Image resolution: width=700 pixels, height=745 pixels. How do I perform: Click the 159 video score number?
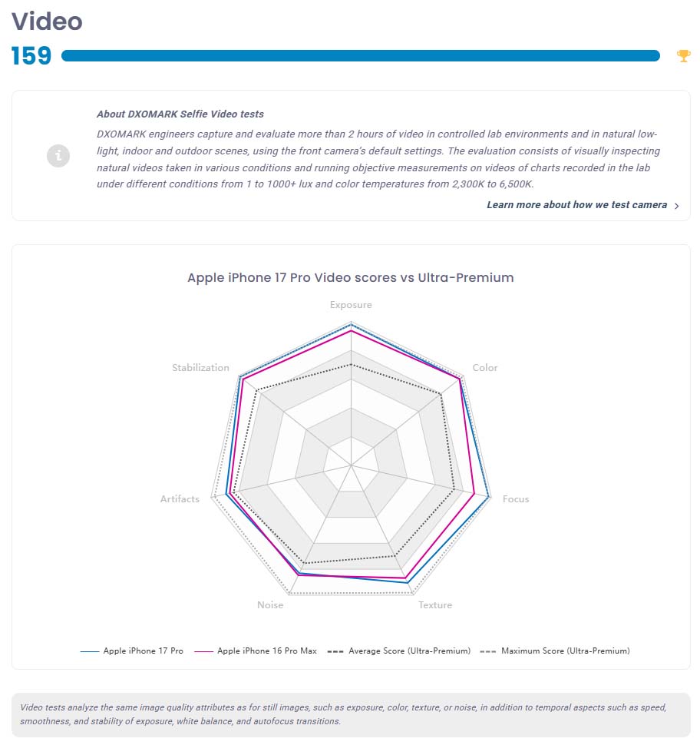(31, 56)
